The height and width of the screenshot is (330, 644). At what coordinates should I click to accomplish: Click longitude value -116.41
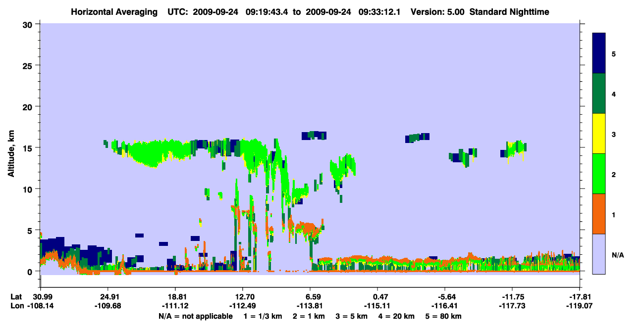445,306
